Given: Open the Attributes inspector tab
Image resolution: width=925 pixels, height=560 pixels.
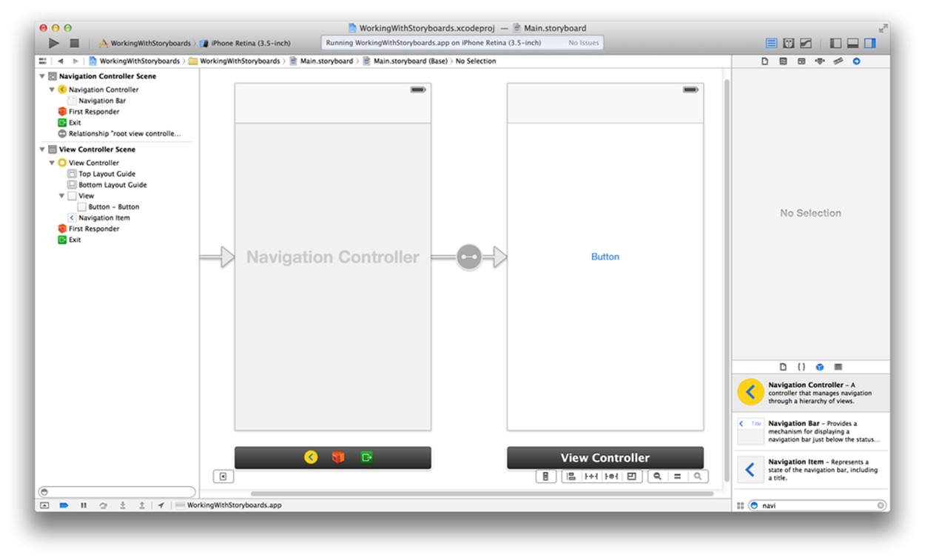Looking at the screenshot, I should pos(820,61).
